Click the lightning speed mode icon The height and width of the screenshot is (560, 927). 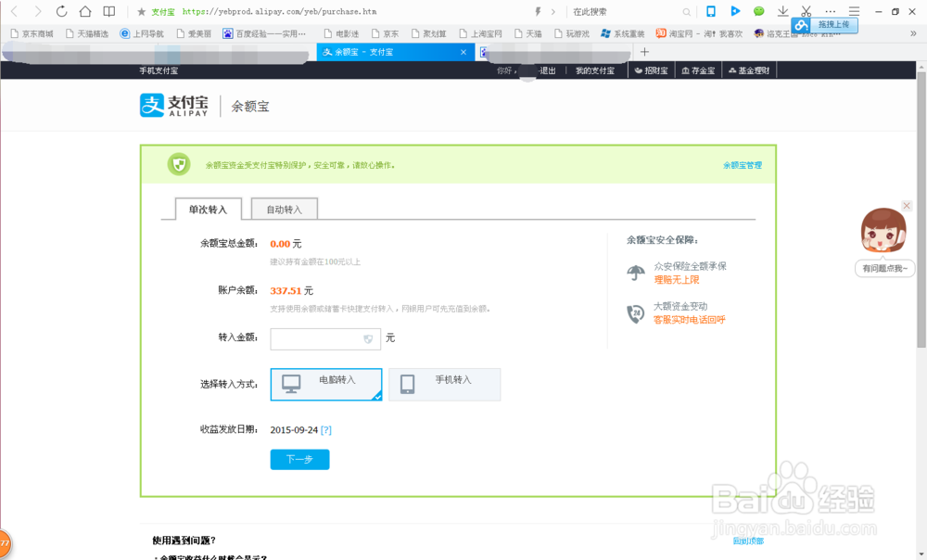pyautogui.click(x=538, y=11)
